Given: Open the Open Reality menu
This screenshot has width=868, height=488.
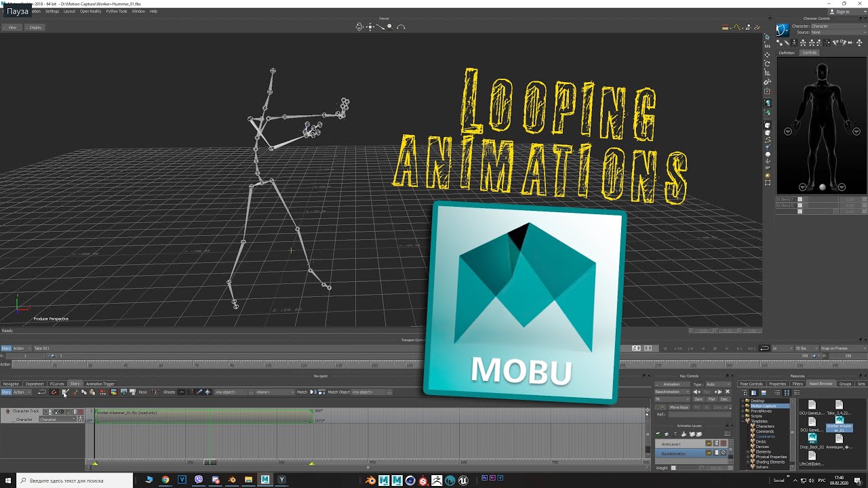Looking at the screenshot, I should (91, 12).
